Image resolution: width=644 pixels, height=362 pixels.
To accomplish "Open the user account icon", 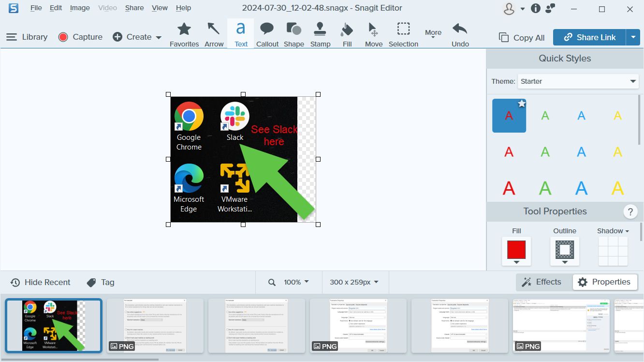I will tap(509, 9).
